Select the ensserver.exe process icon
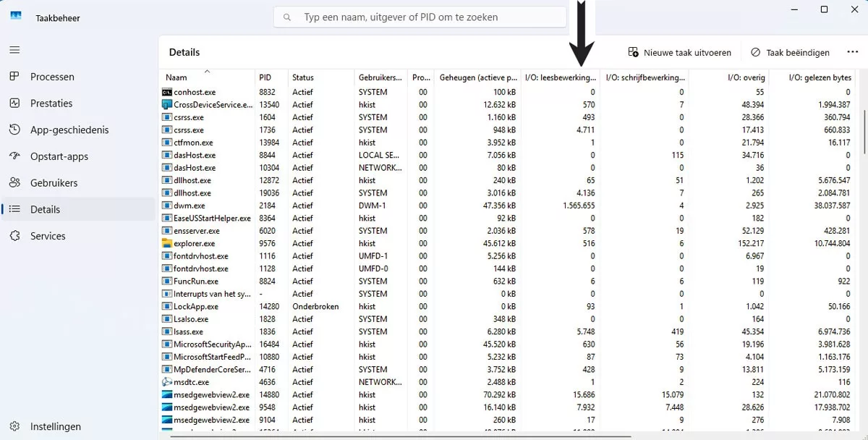Screen dimensions: 868x440 click(x=167, y=231)
